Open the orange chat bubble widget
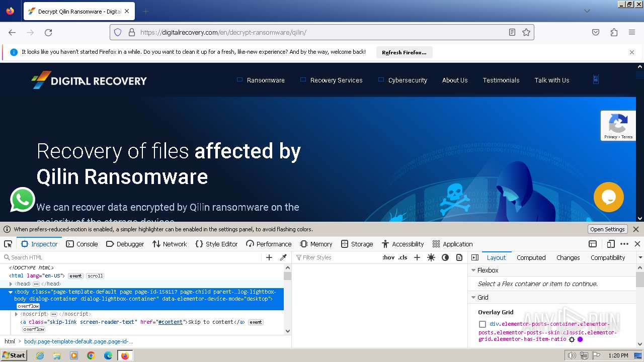The image size is (644, 362). click(609, 197)
